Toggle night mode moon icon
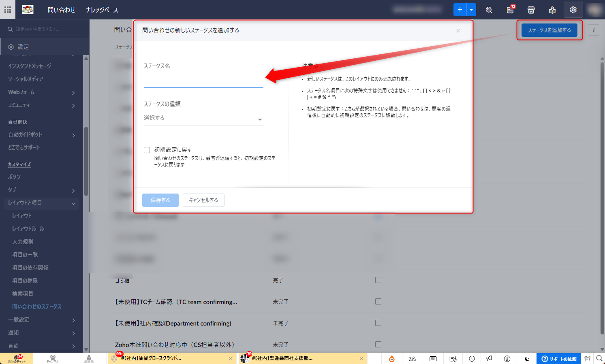The width and height of the screenshot is (605, 364). tap(527, 358)
